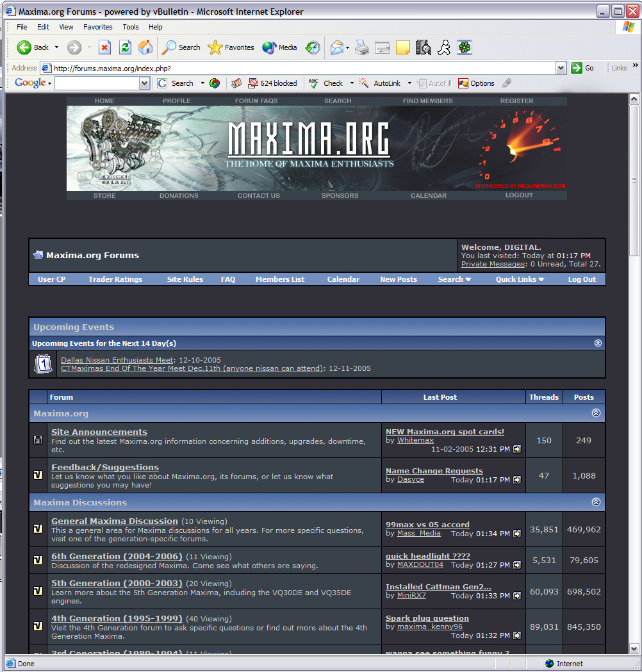Image resolution: width=642 pixels, height=672 pixels.
Task: Click the ICQ flower icon
Action: pyautogui.click(x=464, y=47)
